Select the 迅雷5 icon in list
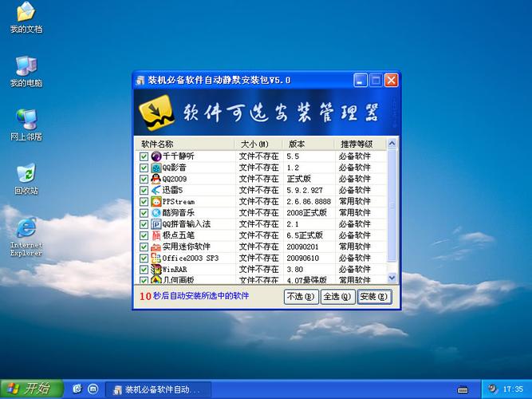This screenshot has height=399, width=532. tap(156, 191)
